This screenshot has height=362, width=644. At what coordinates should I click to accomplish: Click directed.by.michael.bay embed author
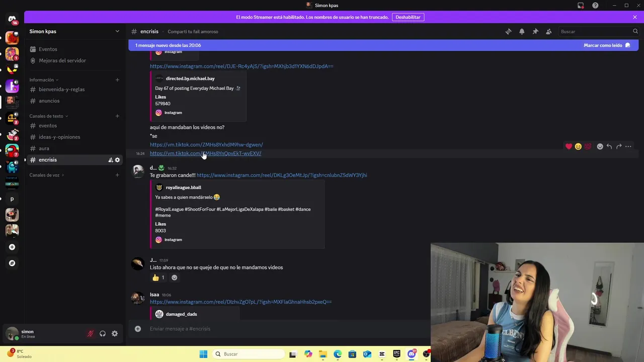click(x=190, y=78)
